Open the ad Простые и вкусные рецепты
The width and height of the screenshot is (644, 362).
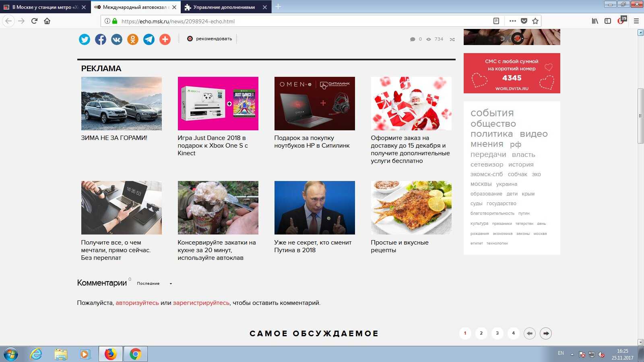400,246
